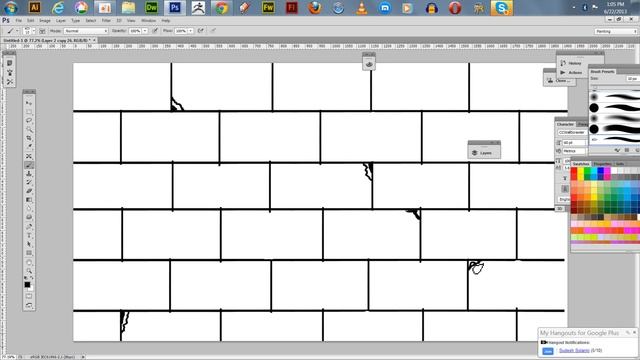Select the Healing Brush tool
Screen dimensions: 640x360
pos(29,156)
